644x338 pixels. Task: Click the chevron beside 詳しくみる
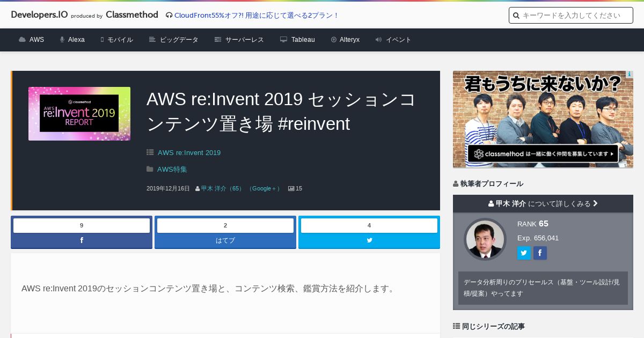pyautogui.click(x=596, y=203)
